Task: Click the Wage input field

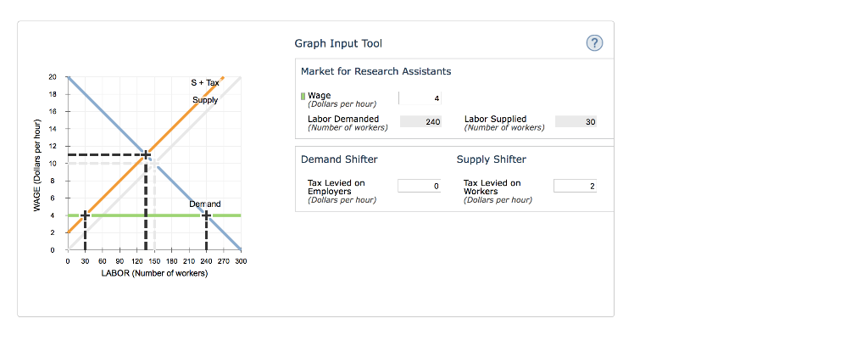Action: coord(420,98)
